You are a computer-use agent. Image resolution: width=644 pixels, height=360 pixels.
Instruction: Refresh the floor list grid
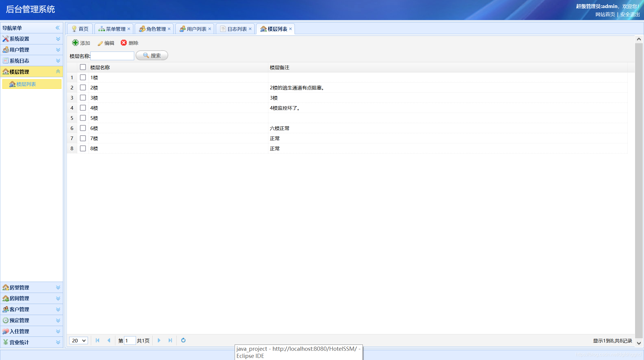point(183,340)
